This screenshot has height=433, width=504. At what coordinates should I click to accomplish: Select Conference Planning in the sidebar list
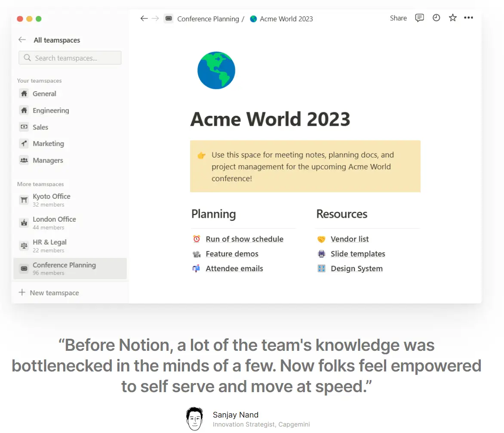[x=70, y=268]
